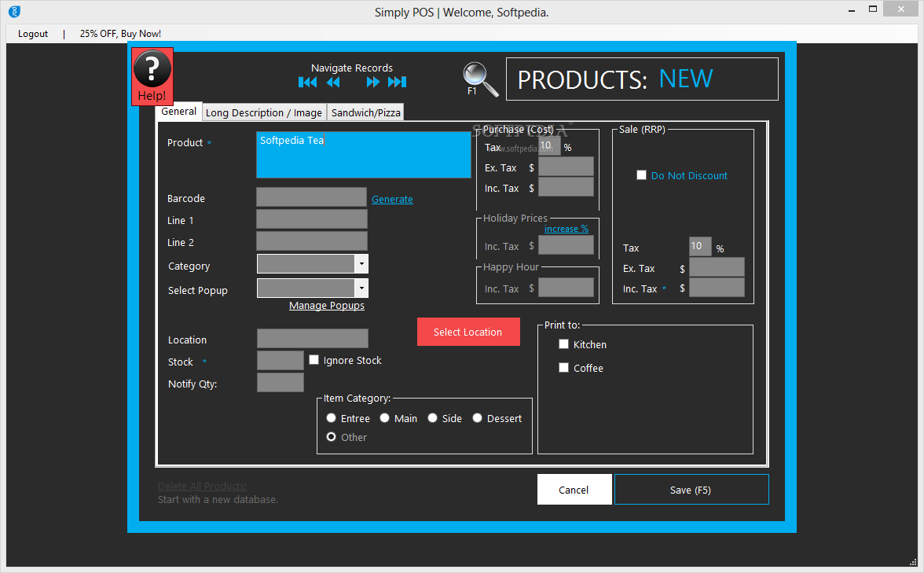The width and height of the screenshot is (924, 573).
Task: Click the Delete All Products! link
Action: click(x=202, y=487)
